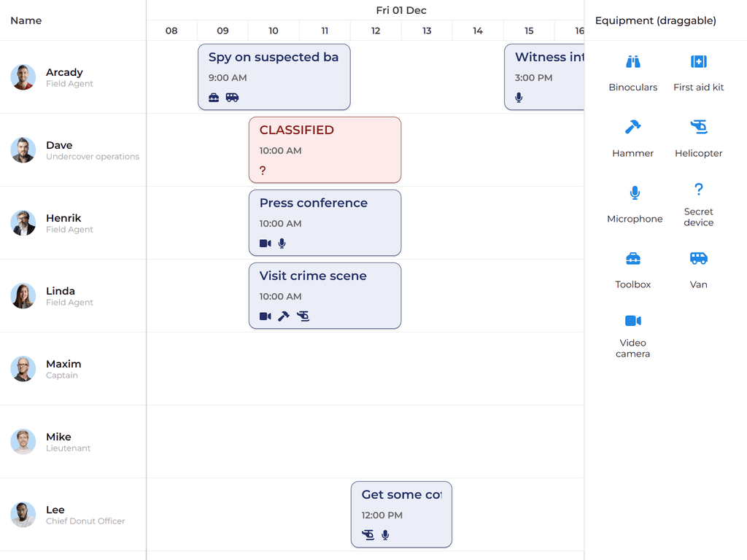Click the Name column header
Image resolution: width=747 pixels, height=560 pixels.
click(x=26, y=20)
